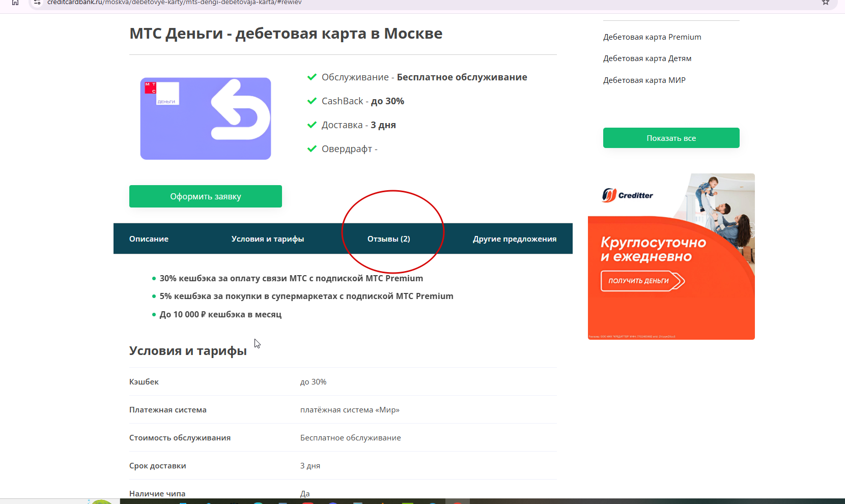This screenshot has height=504, width=845.
Task: Click the Creditter logo in the ad
Action: point(627,195)
